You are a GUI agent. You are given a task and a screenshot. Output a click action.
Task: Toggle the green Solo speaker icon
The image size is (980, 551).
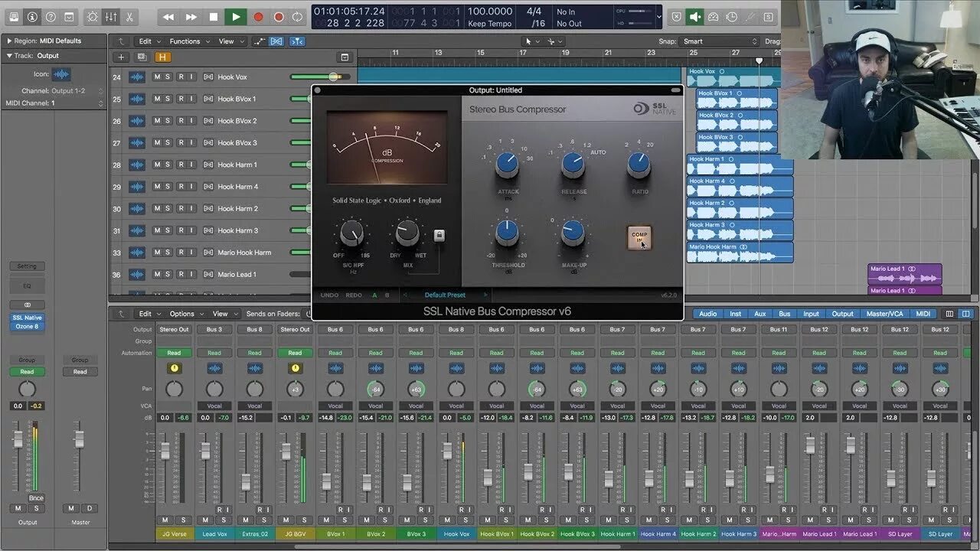pos(695,16)
